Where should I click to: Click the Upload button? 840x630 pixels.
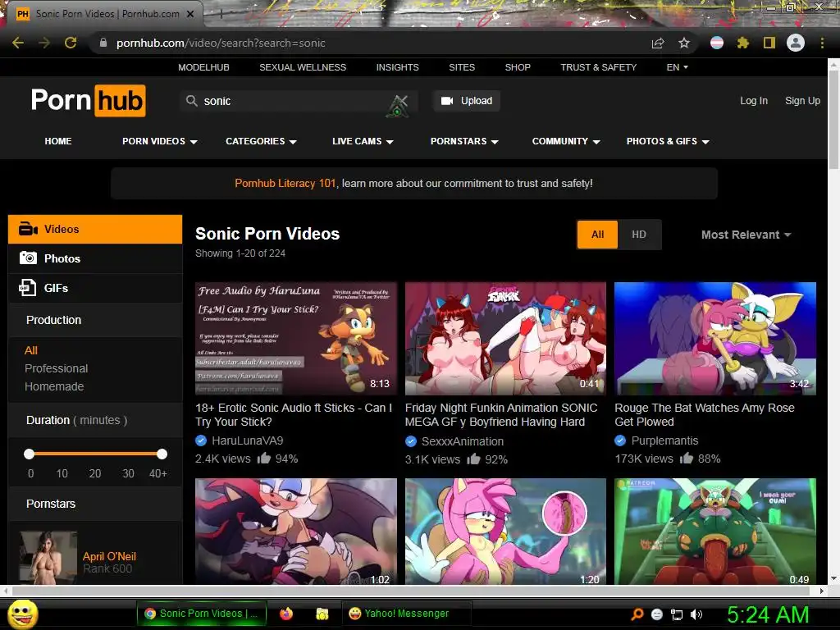(x=467, y=101)
